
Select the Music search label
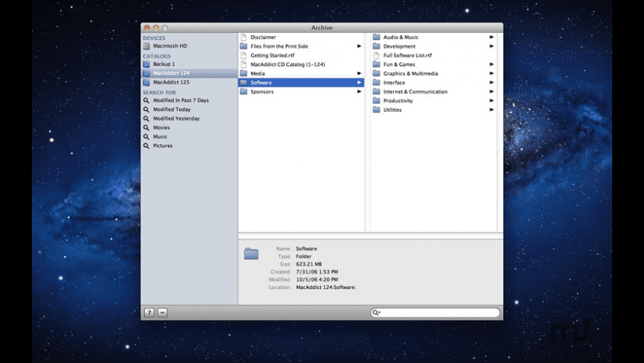(x=160, y=136)
